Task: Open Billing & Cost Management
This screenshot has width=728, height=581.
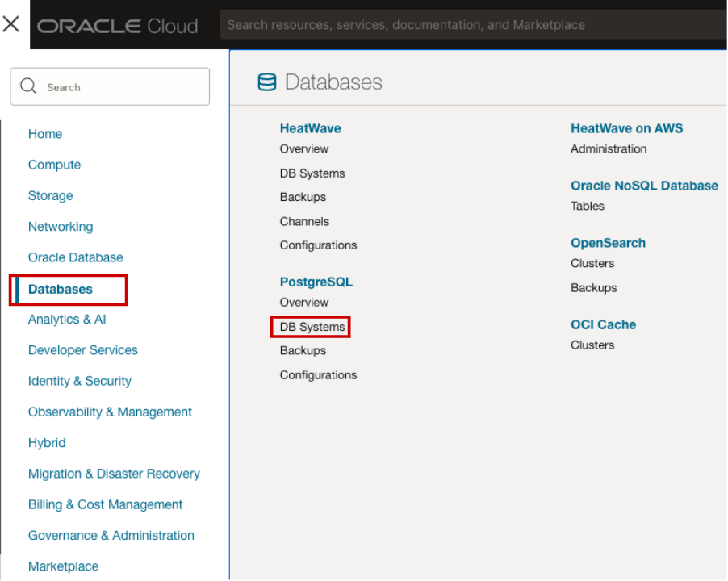Action: pos(106,505)
